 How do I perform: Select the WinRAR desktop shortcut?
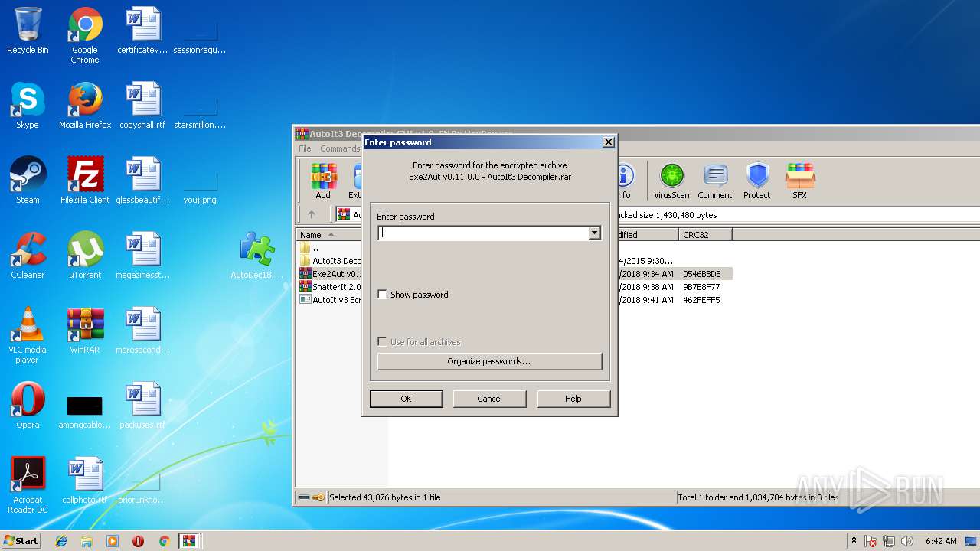tap(85, 331)
